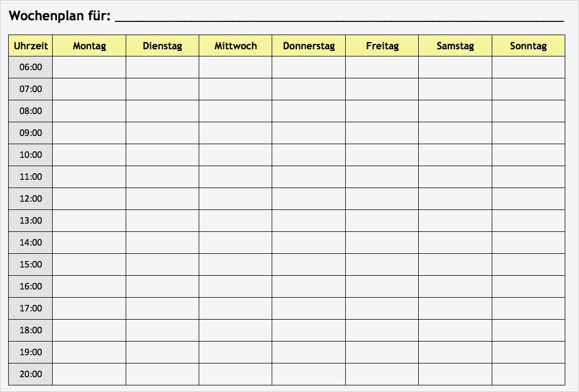
Task: Select the Dienstag cell at 16:00
Action: (162, 287)
